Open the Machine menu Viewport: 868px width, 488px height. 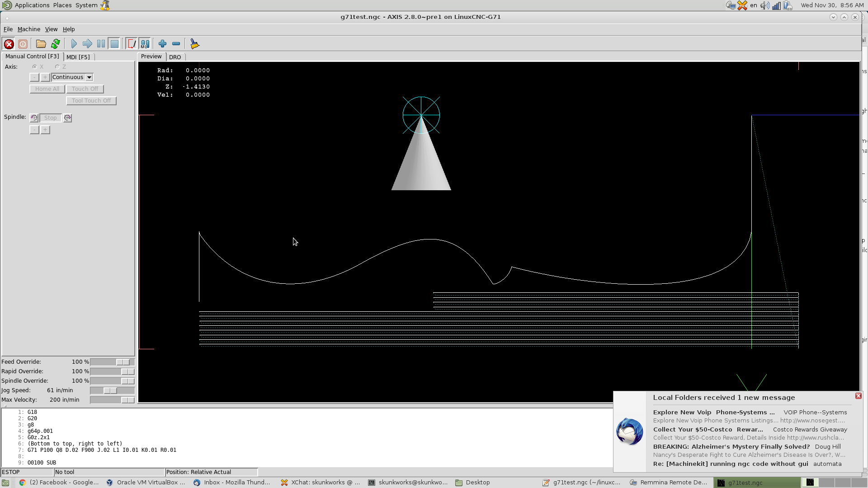tap(28, 29)
